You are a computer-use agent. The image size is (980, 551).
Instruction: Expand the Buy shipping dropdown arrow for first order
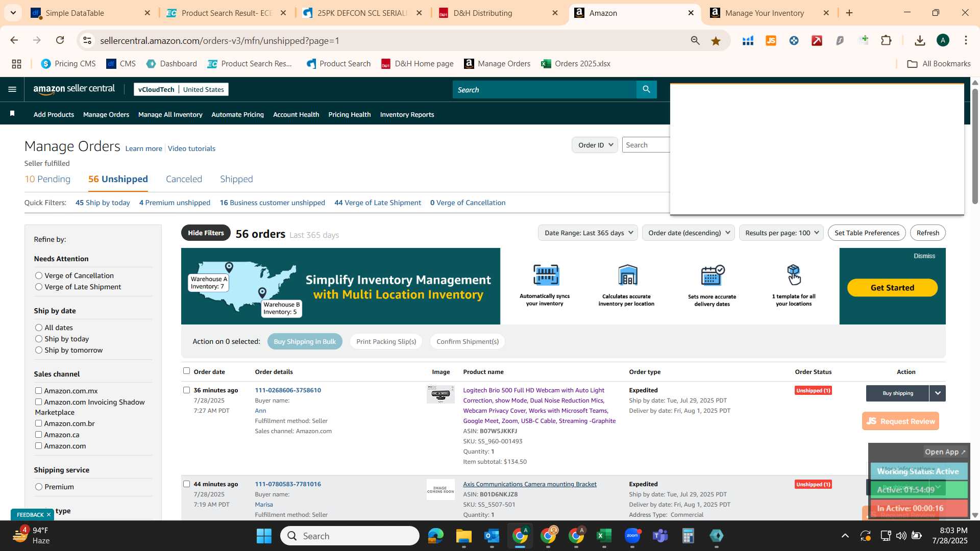pyautogui.click(x=938, y=393)
